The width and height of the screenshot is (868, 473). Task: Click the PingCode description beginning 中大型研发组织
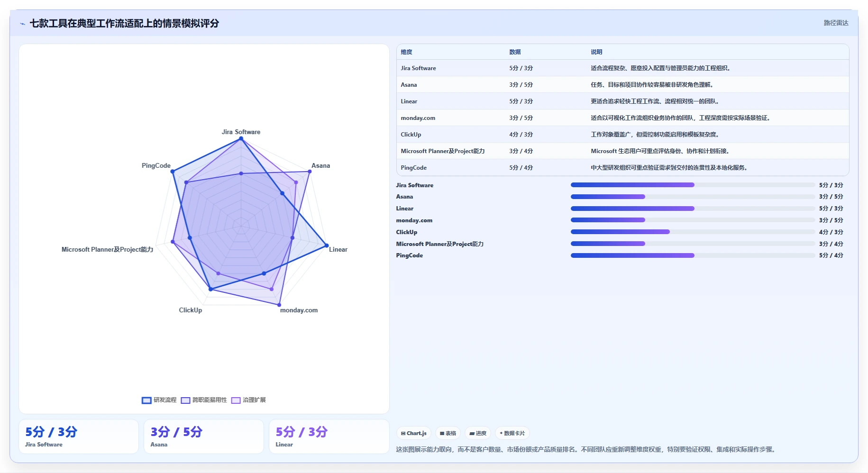670,168
